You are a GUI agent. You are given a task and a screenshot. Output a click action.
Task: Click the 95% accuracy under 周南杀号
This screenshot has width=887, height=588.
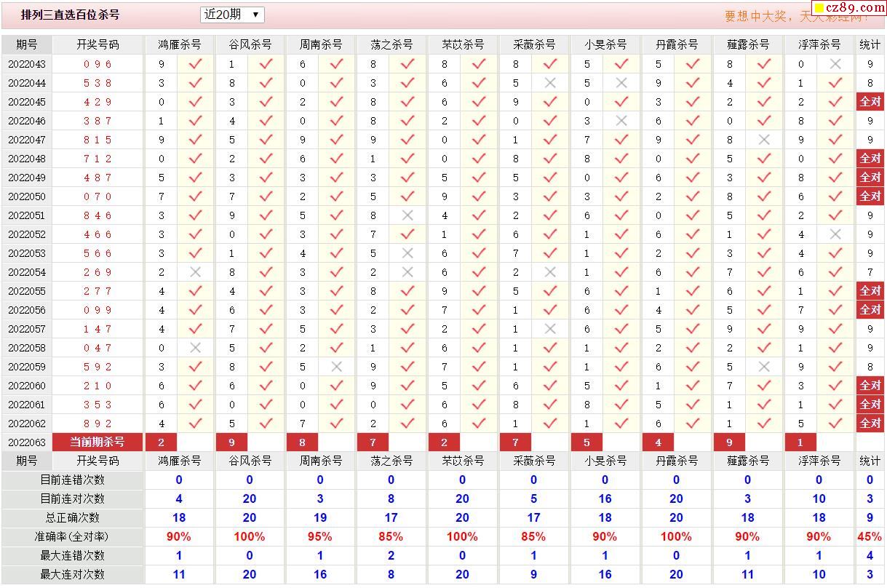(x=320, y=536)
